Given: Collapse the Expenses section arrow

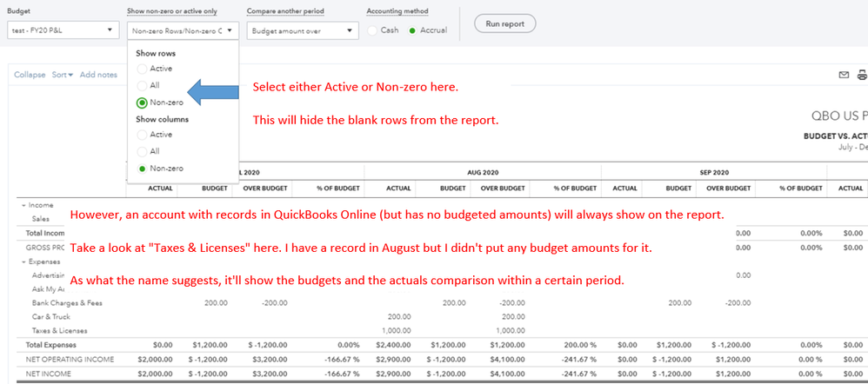Looking at the screenshot, I should coord(22,261).
